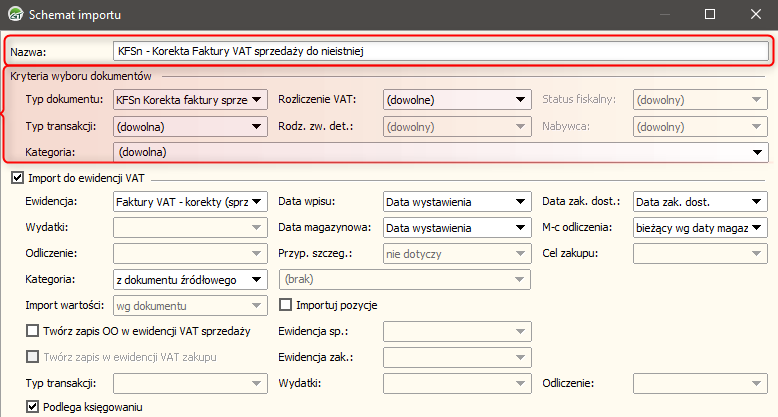Click the application icon in title bar

16,14
